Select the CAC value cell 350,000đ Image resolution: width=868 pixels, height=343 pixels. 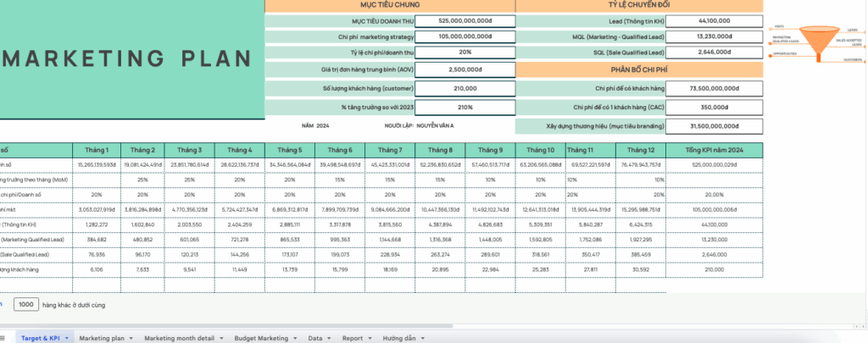coord(714,108)
